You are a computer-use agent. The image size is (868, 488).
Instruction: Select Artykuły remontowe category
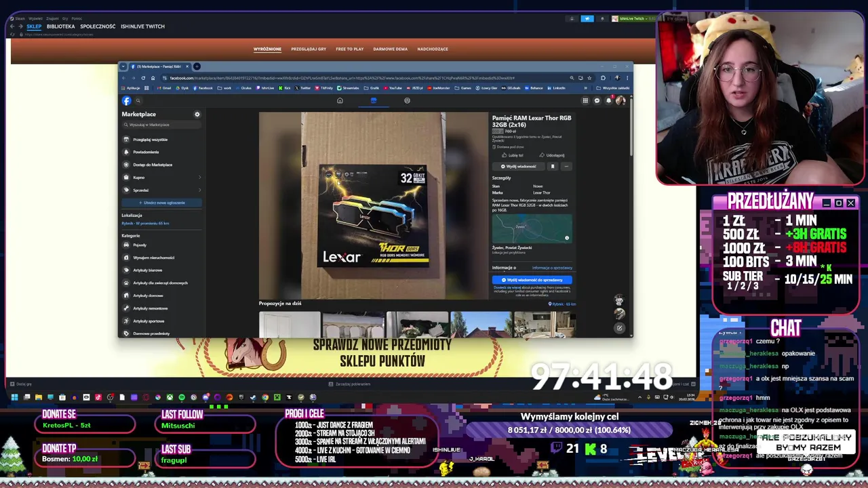point(161,308)
